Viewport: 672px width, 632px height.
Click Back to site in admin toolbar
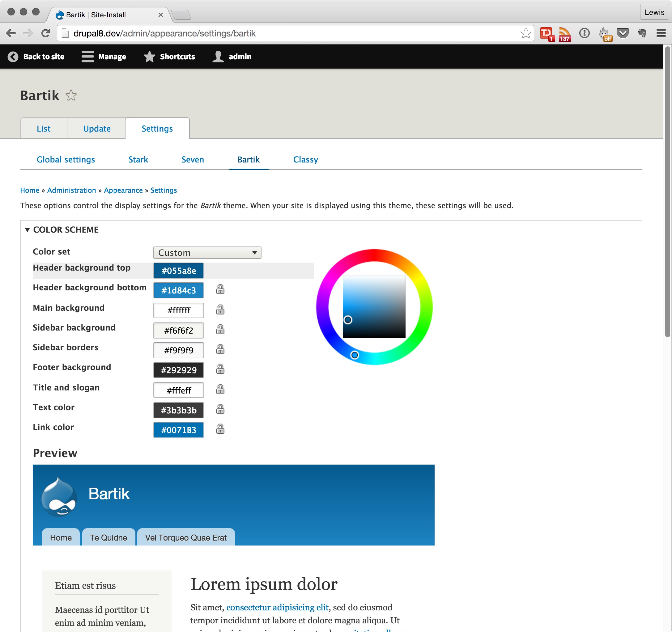point(36,57)
